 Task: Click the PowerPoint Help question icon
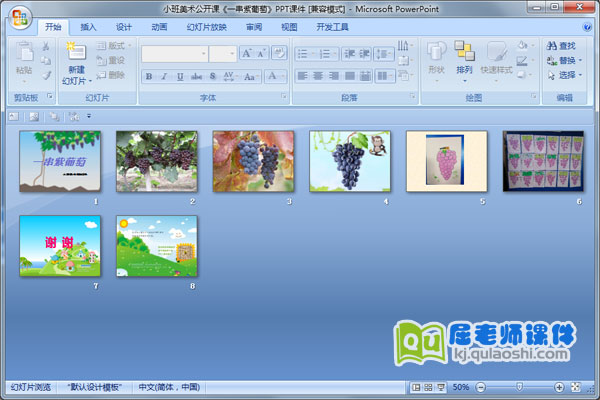587,27
